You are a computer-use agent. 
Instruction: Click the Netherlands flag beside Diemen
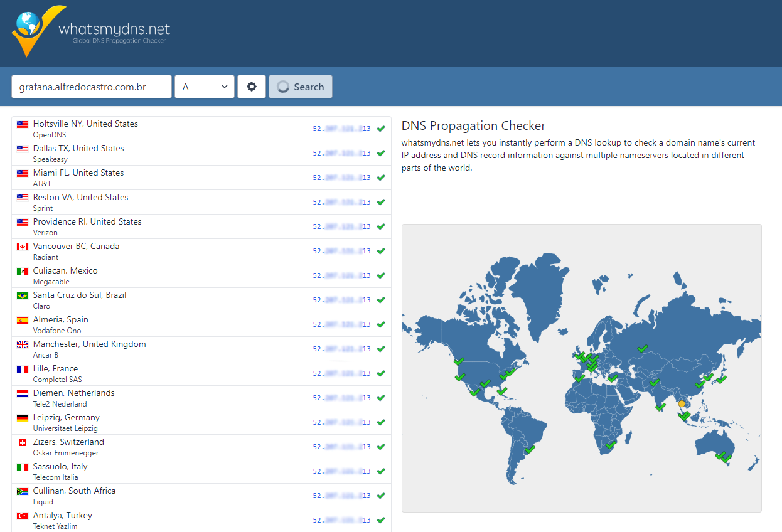(23, 393)
